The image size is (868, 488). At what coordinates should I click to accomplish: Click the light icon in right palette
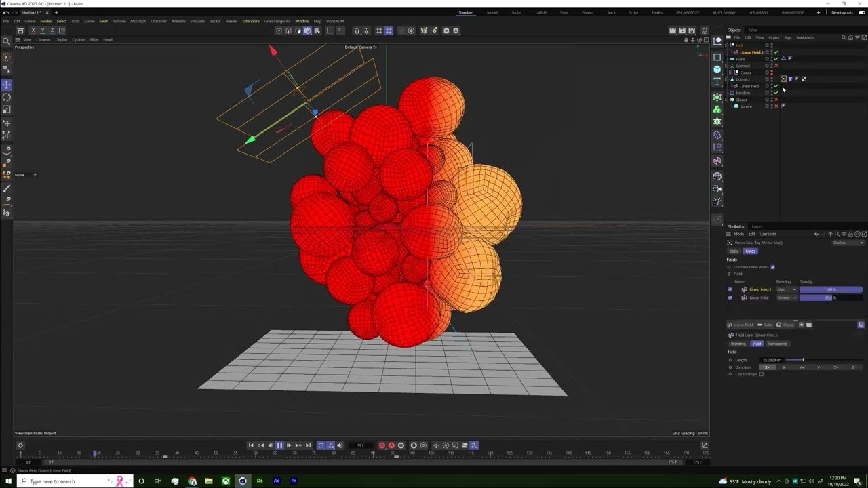click(717, 201)
